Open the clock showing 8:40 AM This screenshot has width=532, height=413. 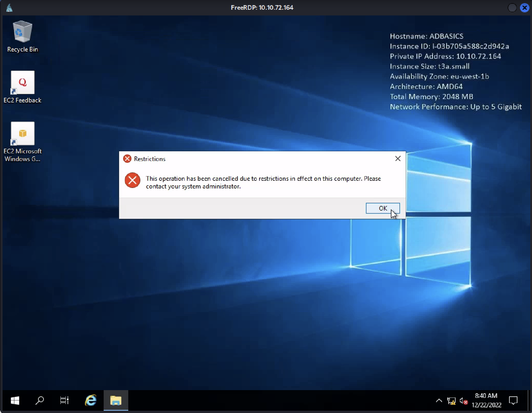[486, 400]
